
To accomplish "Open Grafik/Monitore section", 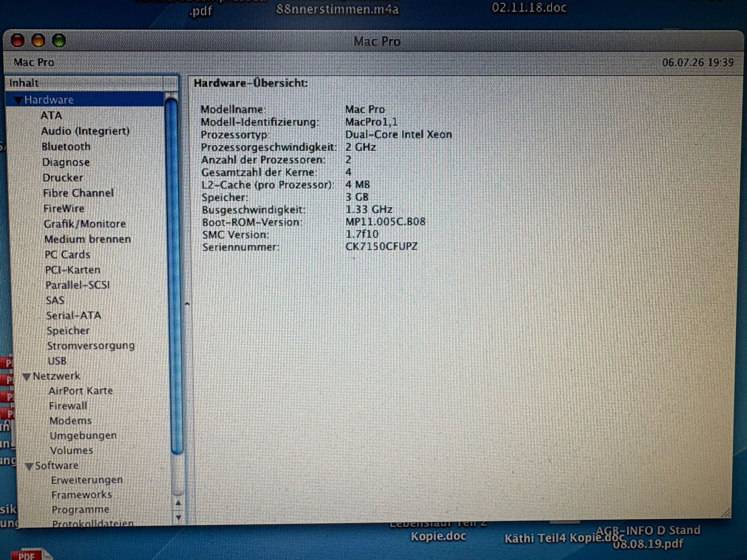I will 85,224.
